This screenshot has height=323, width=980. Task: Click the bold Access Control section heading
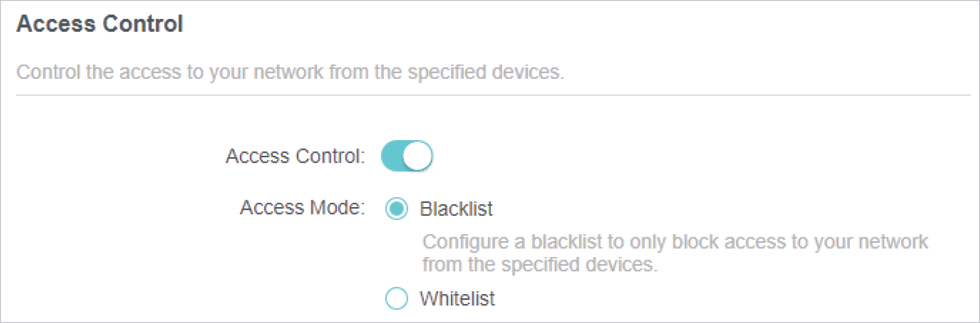click(x=99, y=24)
